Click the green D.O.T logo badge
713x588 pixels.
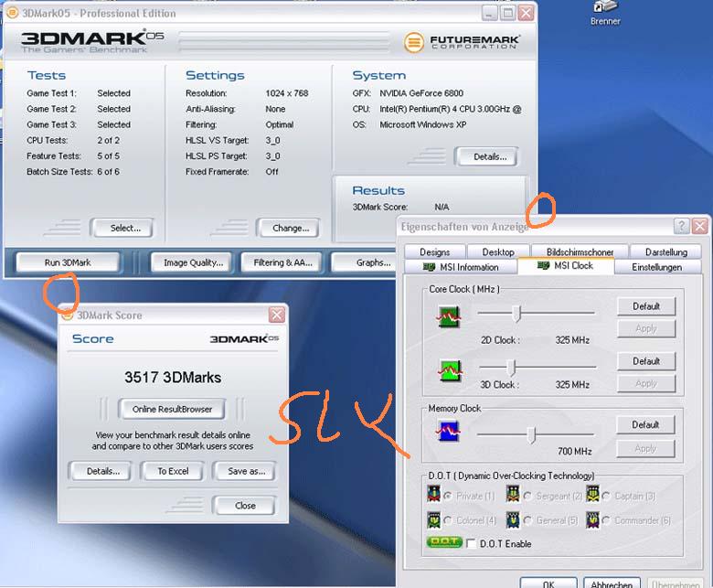pyautogui.click(x=444, y=542)
